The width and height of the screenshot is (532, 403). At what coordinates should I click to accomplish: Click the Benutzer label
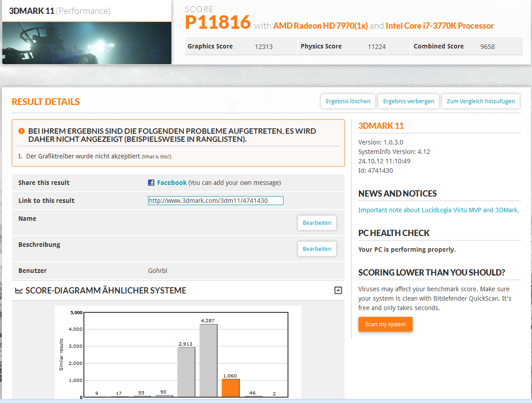[33, 271]
